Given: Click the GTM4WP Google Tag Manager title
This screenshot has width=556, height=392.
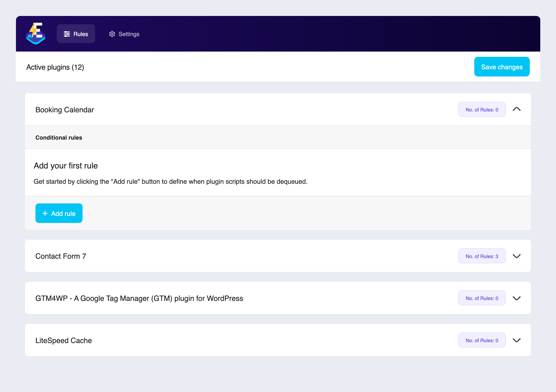Looking at the screenshot, I should point(139,298).
